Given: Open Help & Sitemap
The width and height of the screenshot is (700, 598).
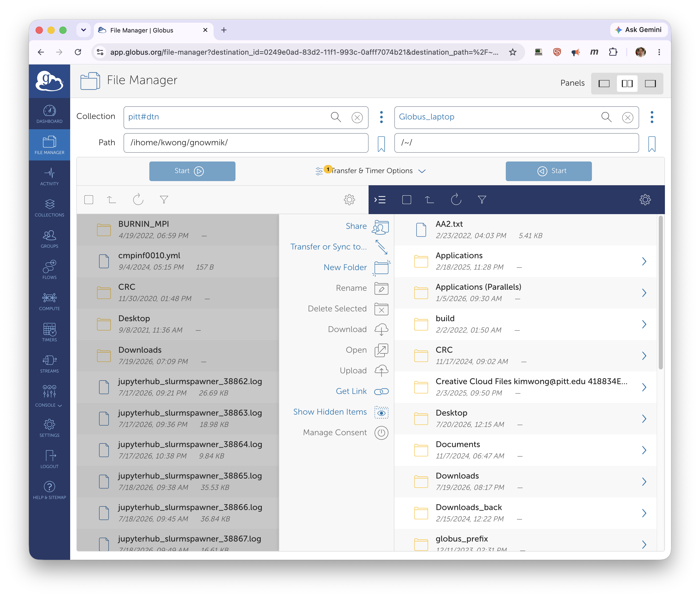Looking at the screenshot, I should point(49,490).
